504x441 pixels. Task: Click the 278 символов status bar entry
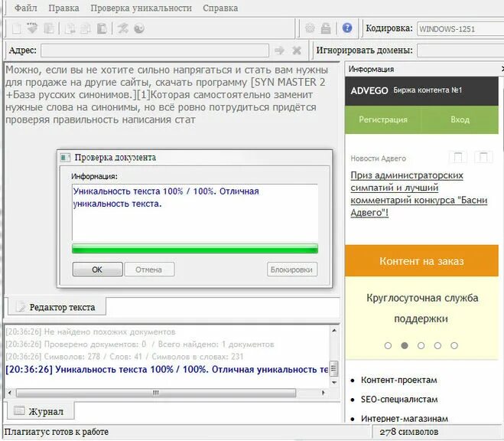pos(408,432)
